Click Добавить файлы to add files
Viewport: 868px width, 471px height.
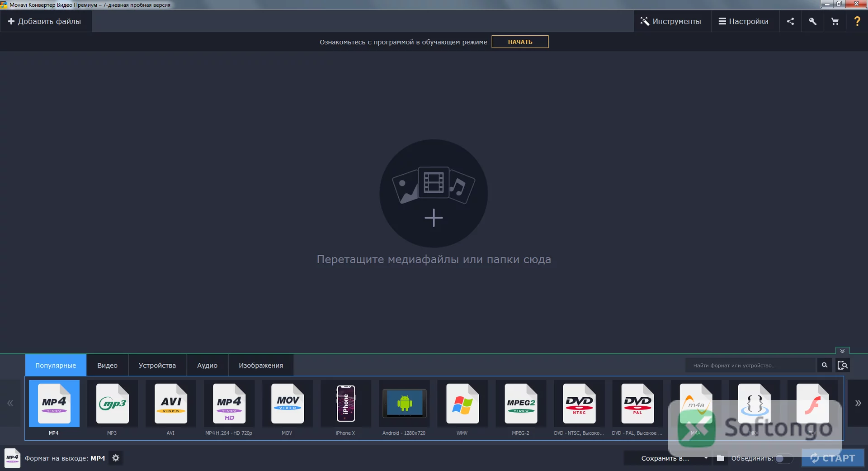click(x=45, y=21)
